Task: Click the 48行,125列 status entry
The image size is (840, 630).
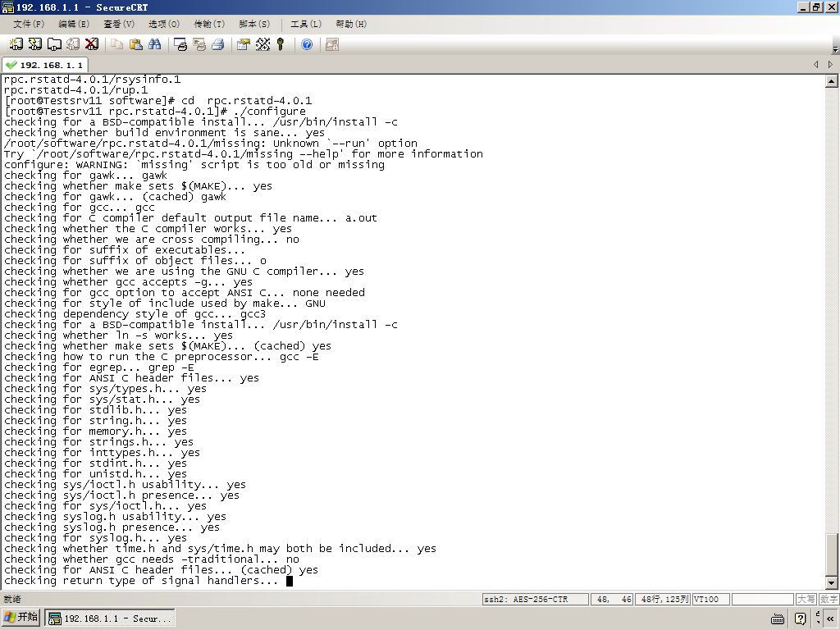Action: pos(664,599)
